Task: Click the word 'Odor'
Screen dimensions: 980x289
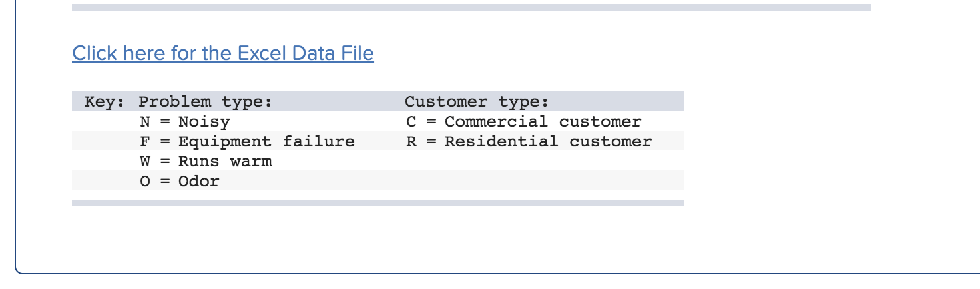Action: coord(198,182)
